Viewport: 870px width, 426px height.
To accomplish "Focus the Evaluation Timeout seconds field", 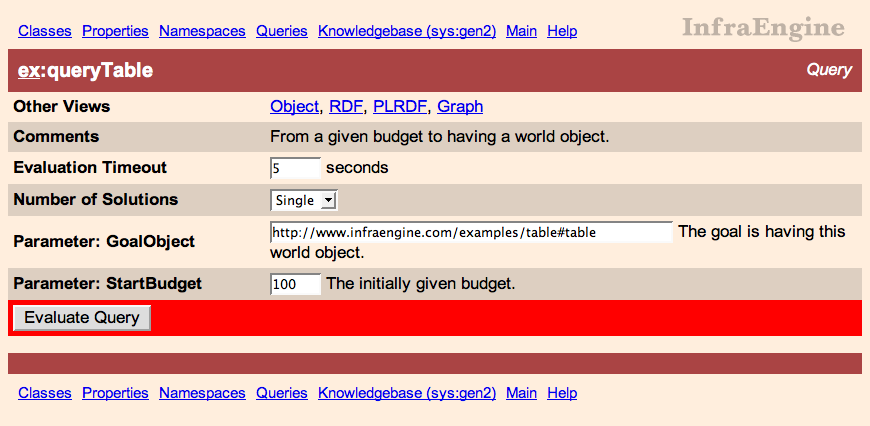I will tap(295, 168).
